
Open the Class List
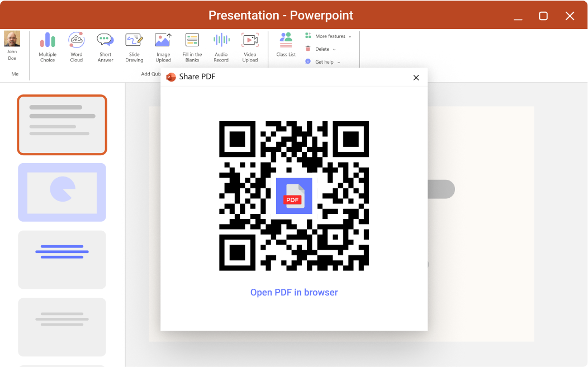pos(286,45)
